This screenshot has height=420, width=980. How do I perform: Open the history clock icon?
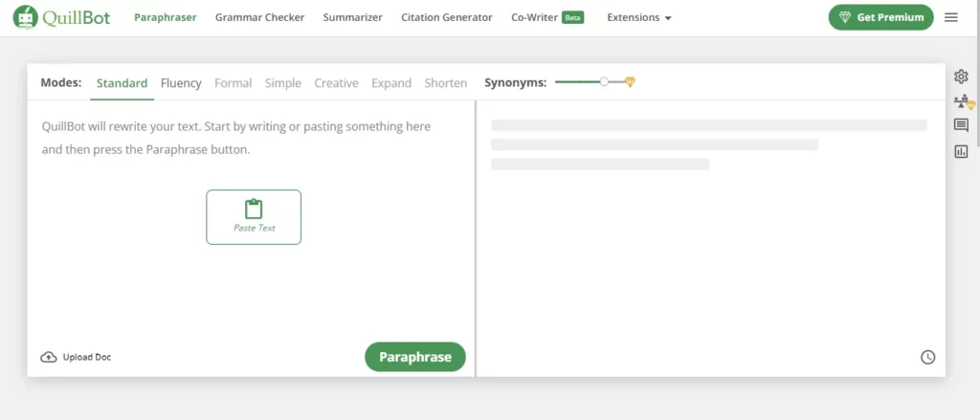[x=928, y=357]
